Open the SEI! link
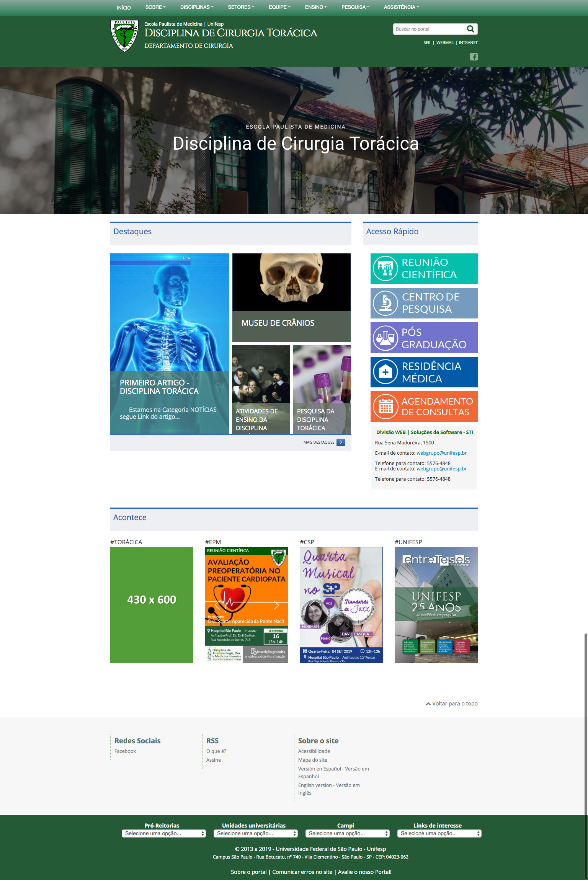This screenshot has width=588, height=880. [x=427, y=43]
